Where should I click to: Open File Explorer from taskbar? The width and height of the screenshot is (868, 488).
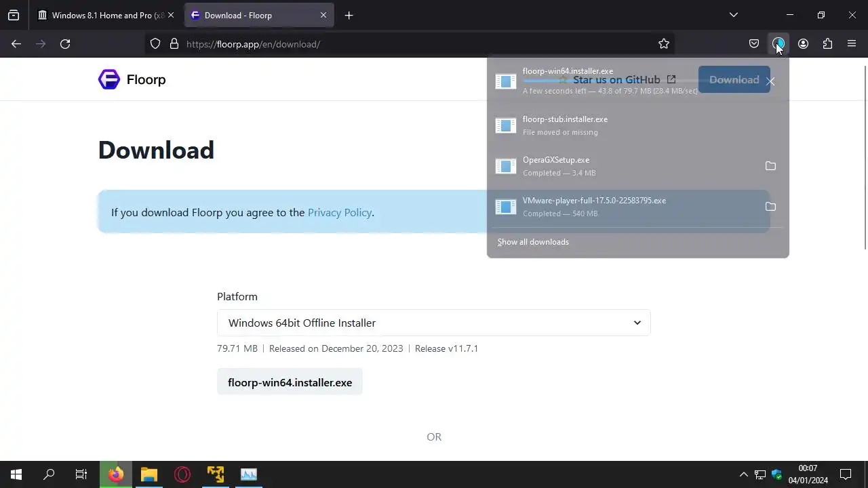(x=149, y=474)
